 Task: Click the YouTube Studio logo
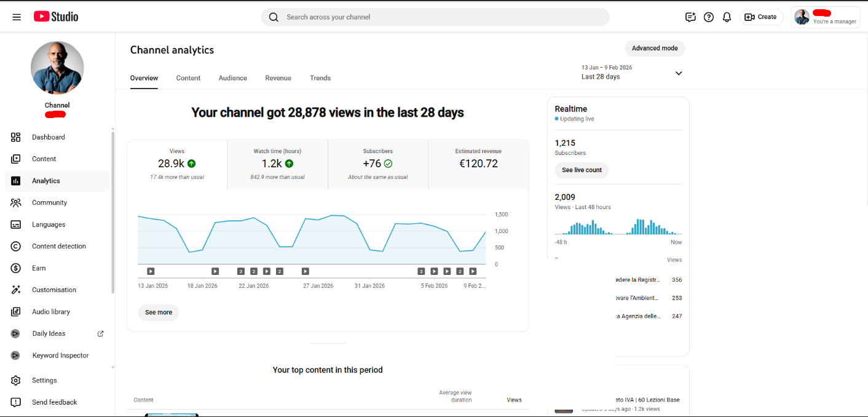[x=56, y=17]
